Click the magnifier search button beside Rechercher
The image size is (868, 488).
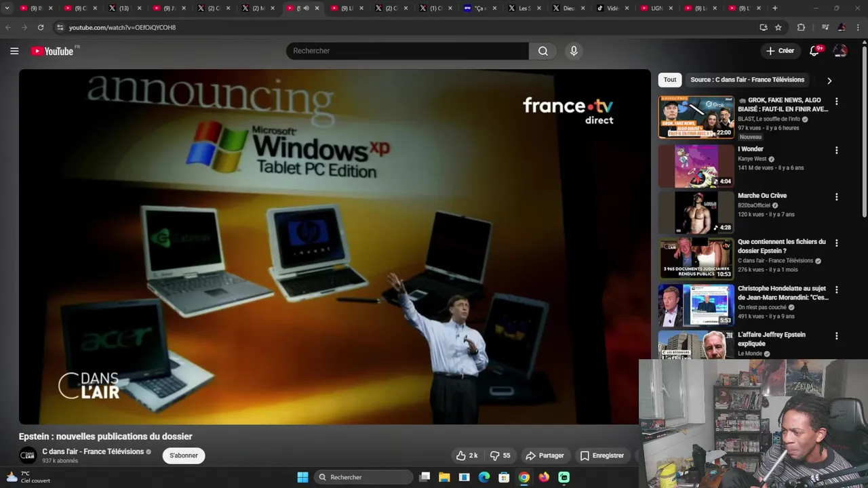(543, 51)
